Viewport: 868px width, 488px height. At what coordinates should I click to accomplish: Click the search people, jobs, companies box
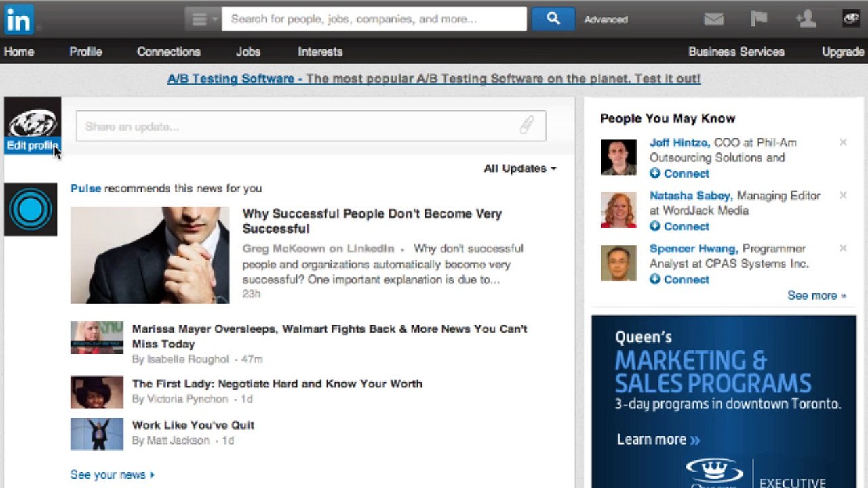tap(374, 19)
